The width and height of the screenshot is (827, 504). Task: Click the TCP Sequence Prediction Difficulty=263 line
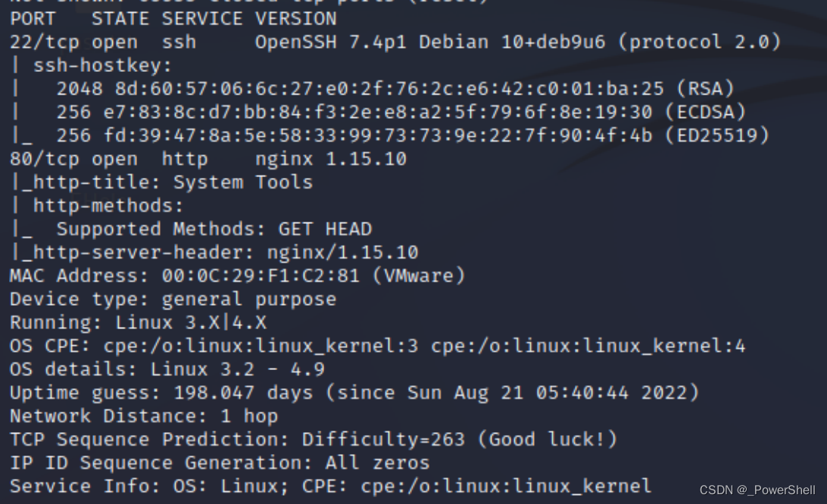314,439
